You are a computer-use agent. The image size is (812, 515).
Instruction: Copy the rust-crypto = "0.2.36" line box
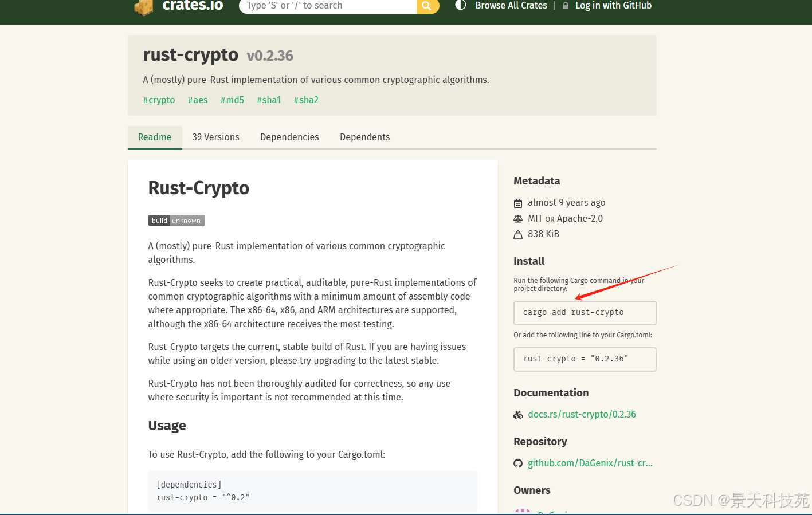[x=585, y=359]
